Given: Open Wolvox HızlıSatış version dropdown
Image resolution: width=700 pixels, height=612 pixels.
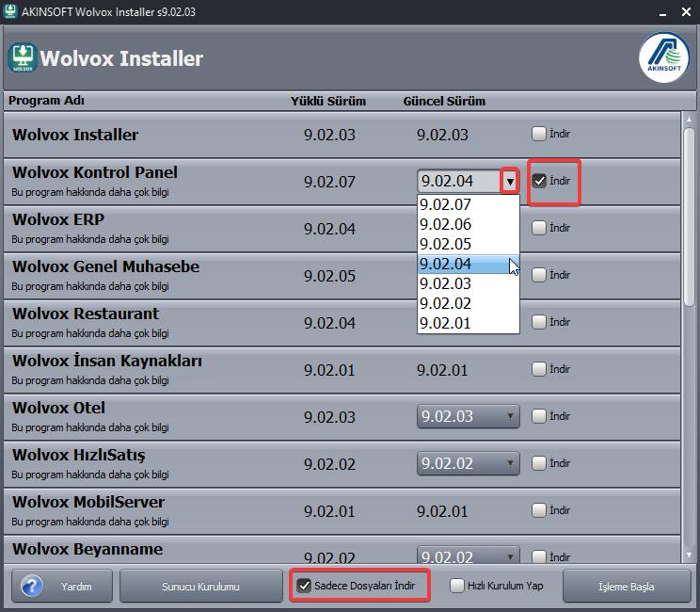Looking at the screenshot, I should pos(468,463).
